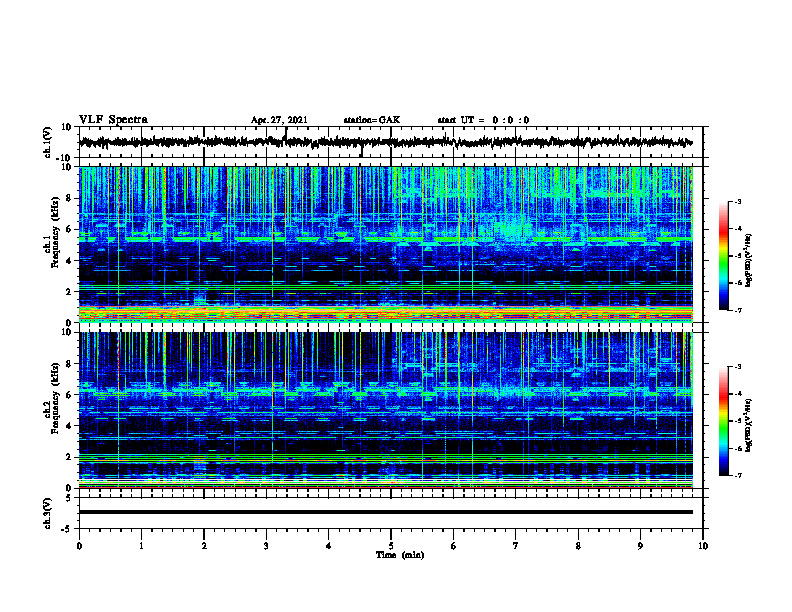Image resolution: width=792 pixels, height=612 pixels.
Task: Click the "-7" label on ch.2 color bar
Action: [738, 475]
